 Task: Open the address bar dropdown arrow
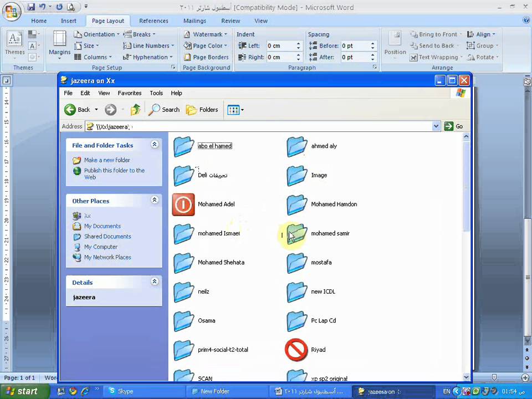click(436, 126)
